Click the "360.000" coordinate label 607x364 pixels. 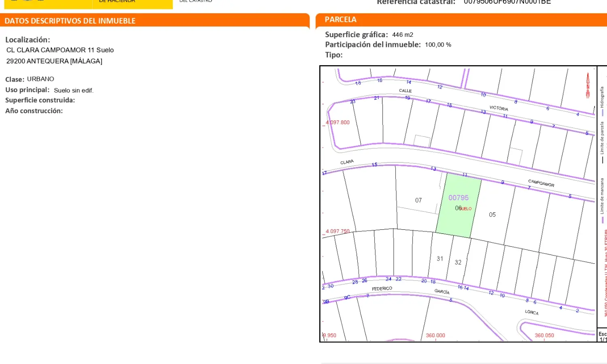pos(435,336)
